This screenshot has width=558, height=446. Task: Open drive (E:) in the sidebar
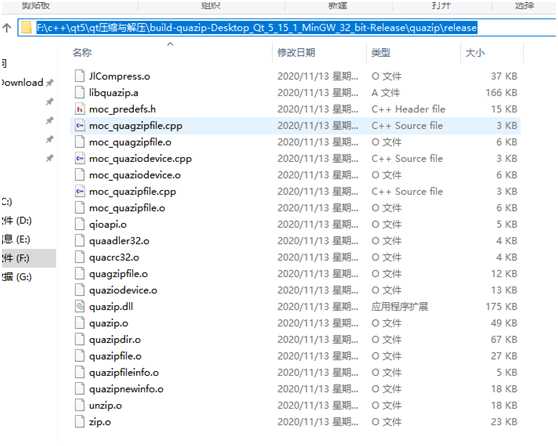coord(16,239)
